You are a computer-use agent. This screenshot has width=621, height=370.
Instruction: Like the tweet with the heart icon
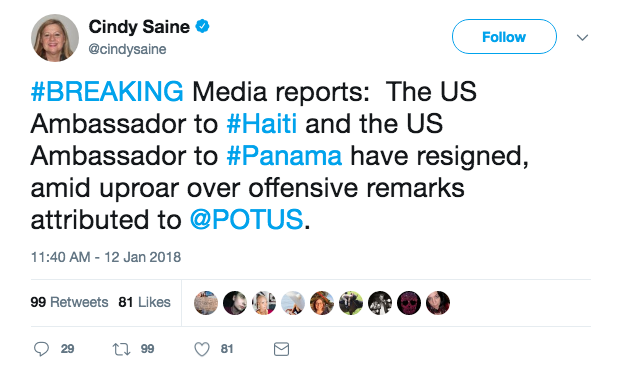(202, 349)
